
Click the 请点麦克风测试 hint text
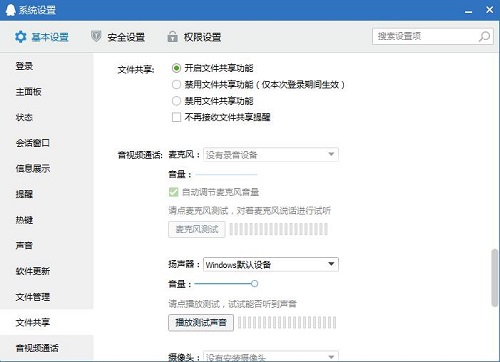(x=250, y=211)
